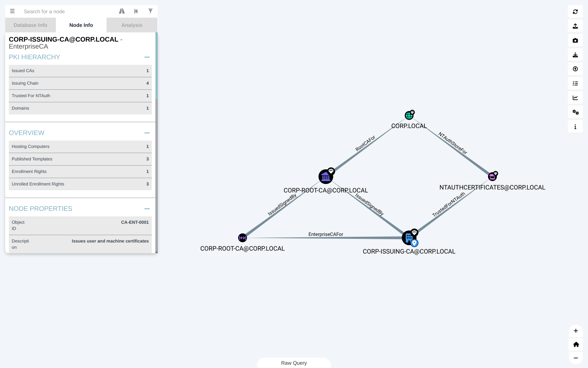Viewport: 588px width, 368px height.
Task: Switch to Node Info tab
Action: click(81, 25)
